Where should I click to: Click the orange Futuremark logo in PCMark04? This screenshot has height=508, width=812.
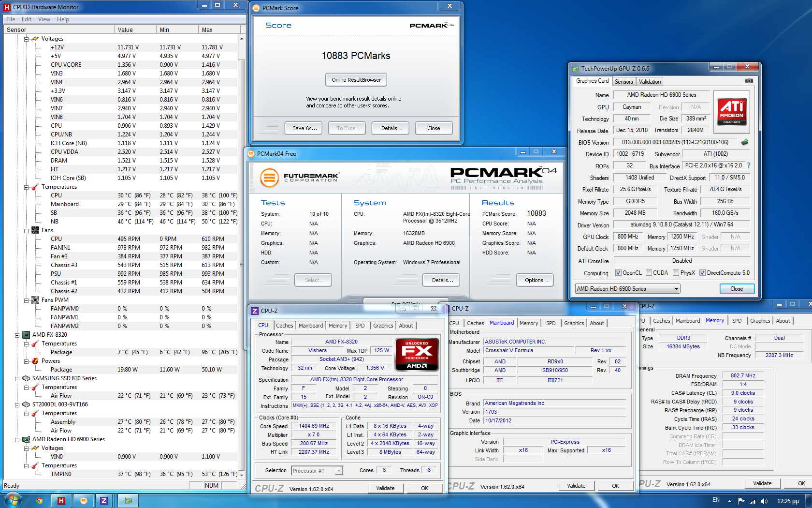pos(270,178)
